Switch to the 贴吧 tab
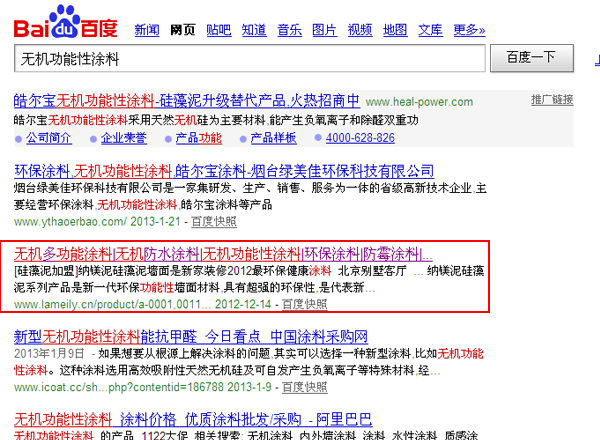The height and width of the screenshot is (440, 600). [x=218, y=30]
